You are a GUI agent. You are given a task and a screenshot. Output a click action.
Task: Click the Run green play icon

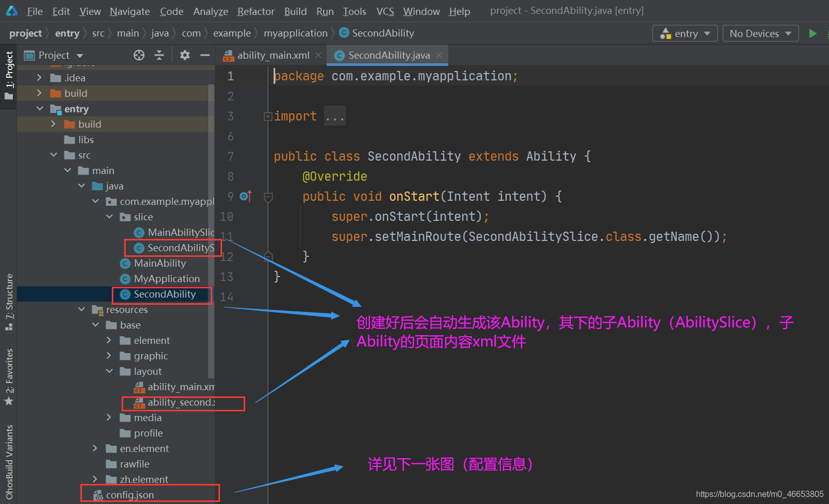click(813, 33)
